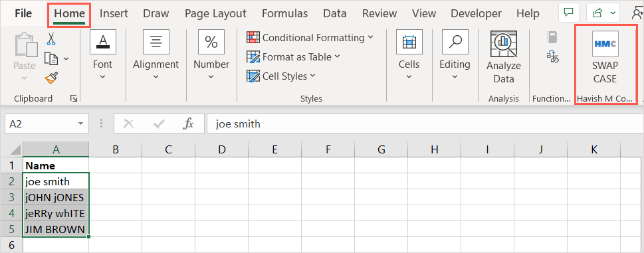The height and width of the screenshot is (253, 644).
Task: Select row 6 header
Action: pyautogui.click(x=11, y=245)
